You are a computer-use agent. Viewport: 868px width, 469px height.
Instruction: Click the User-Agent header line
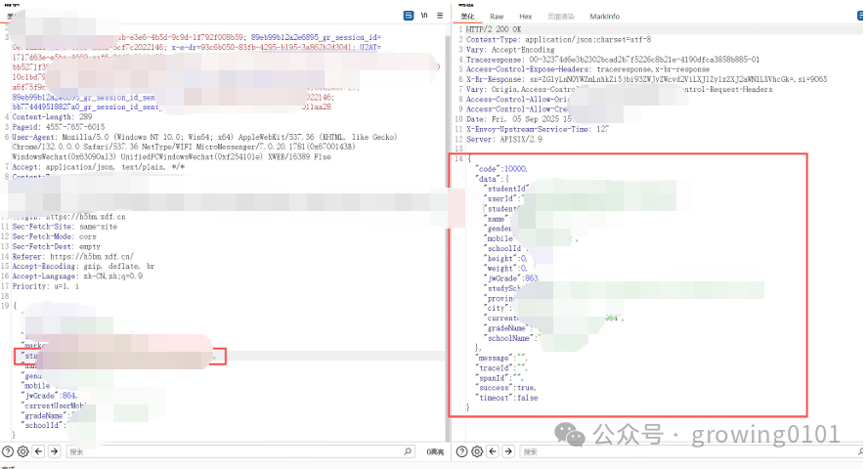coord(205,148)
